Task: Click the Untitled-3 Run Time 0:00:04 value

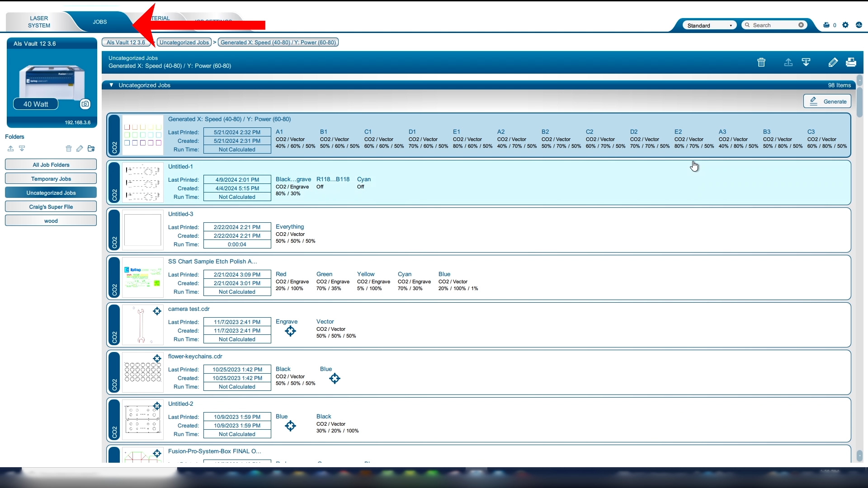Action: (237, 244)
